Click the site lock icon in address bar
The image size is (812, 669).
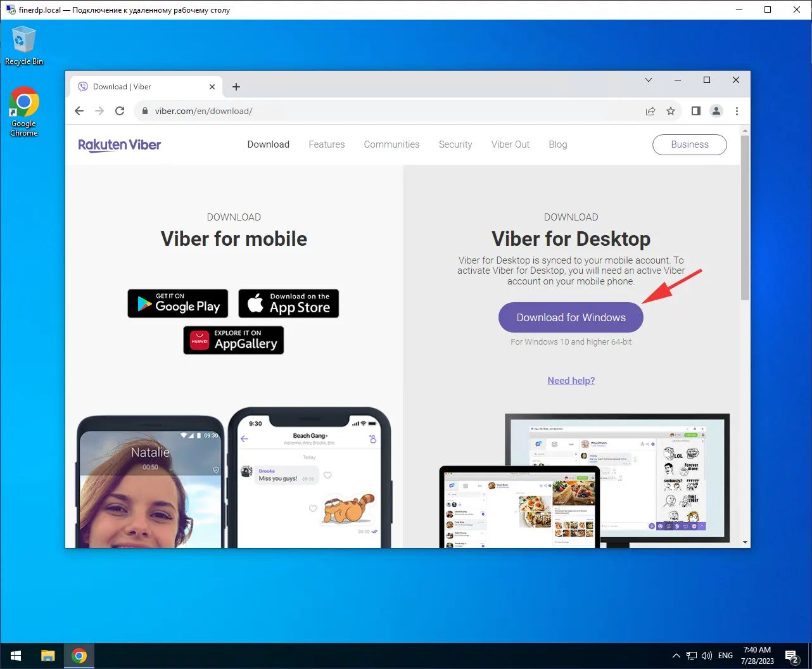pos(144,110)
